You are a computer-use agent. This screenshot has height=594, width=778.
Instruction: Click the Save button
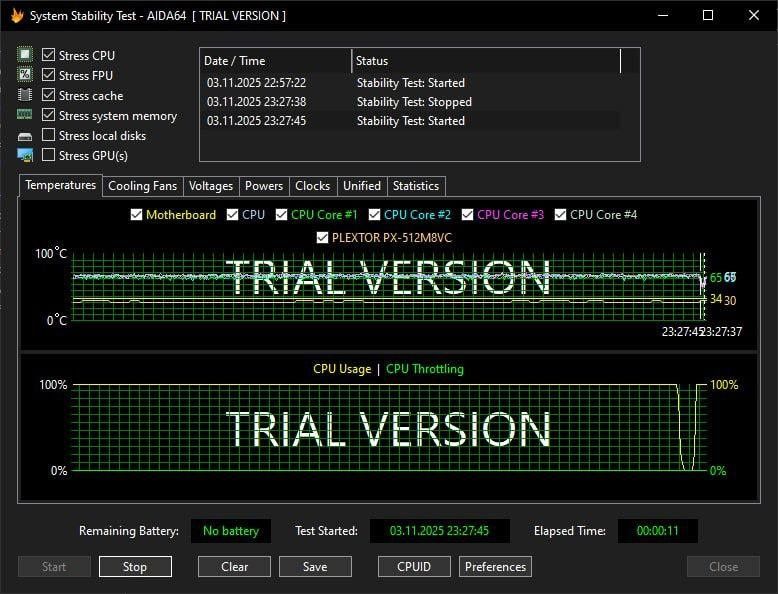(x=315, y=567)
